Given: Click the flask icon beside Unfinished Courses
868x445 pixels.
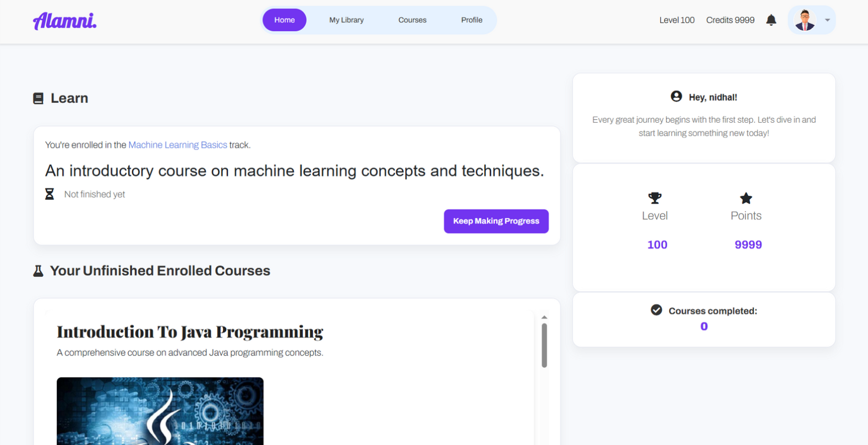Looking at the screenshot, I should click(38, 271).
